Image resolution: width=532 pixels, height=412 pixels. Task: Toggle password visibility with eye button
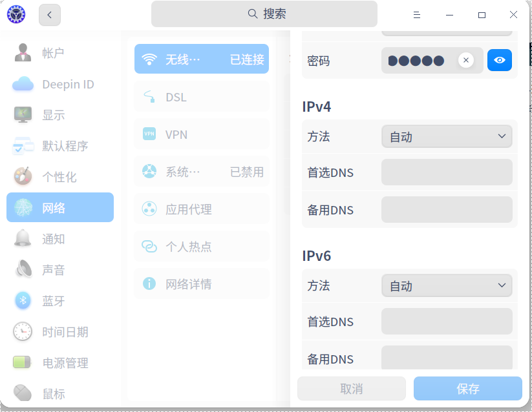pos(500,60)
